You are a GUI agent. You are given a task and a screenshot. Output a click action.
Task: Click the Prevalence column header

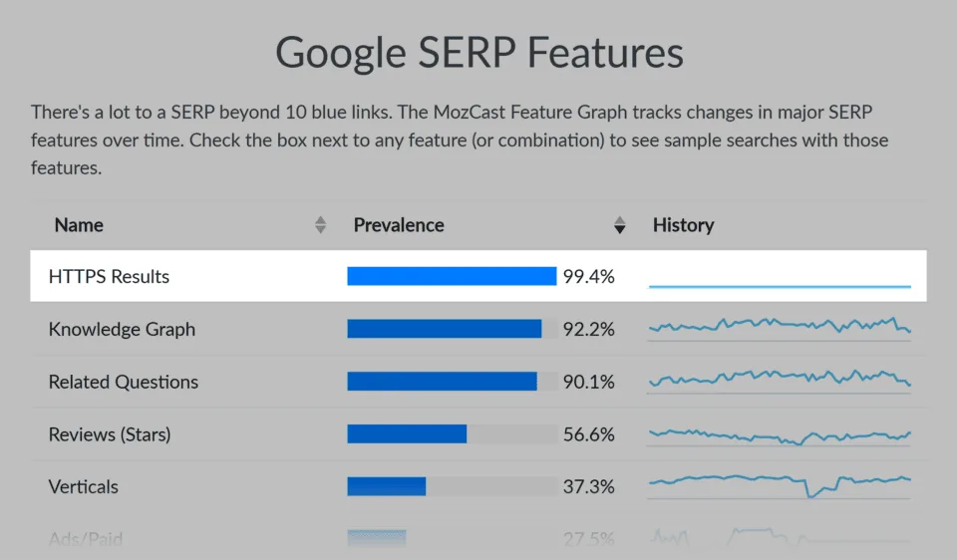(x=399, y=225)
